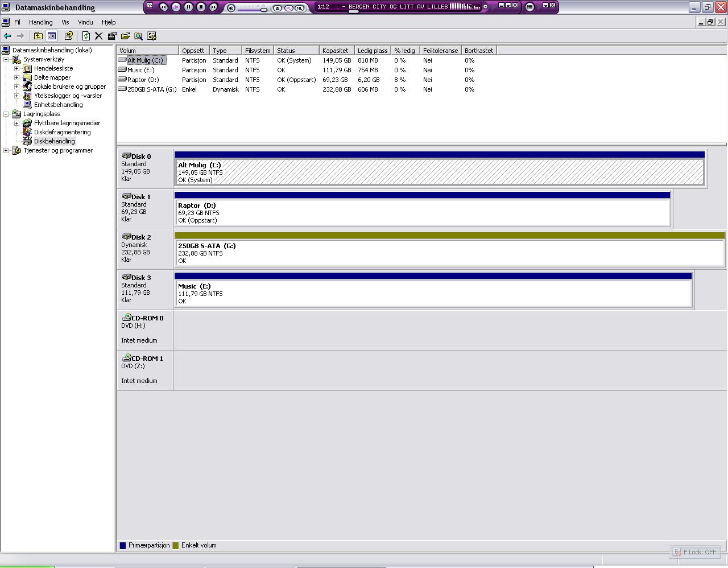
Task: Expand Ytelseslogger og -varsler node
Action: 17,96
